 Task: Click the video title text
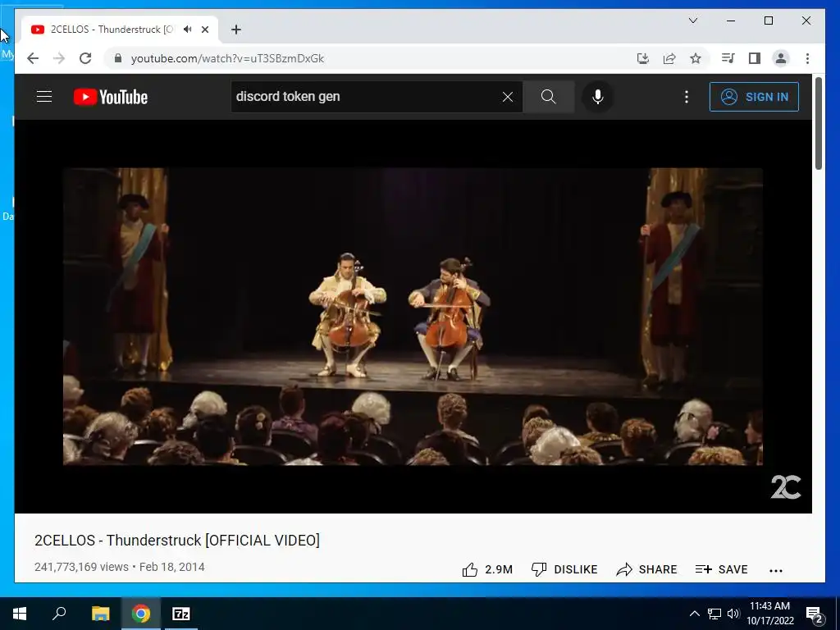point(177,540)
